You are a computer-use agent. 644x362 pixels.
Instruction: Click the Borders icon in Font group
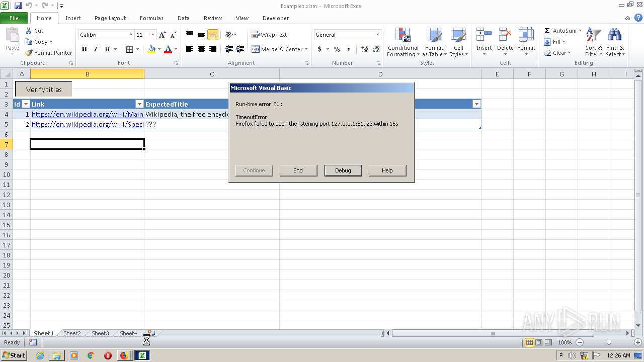point(129,49)
